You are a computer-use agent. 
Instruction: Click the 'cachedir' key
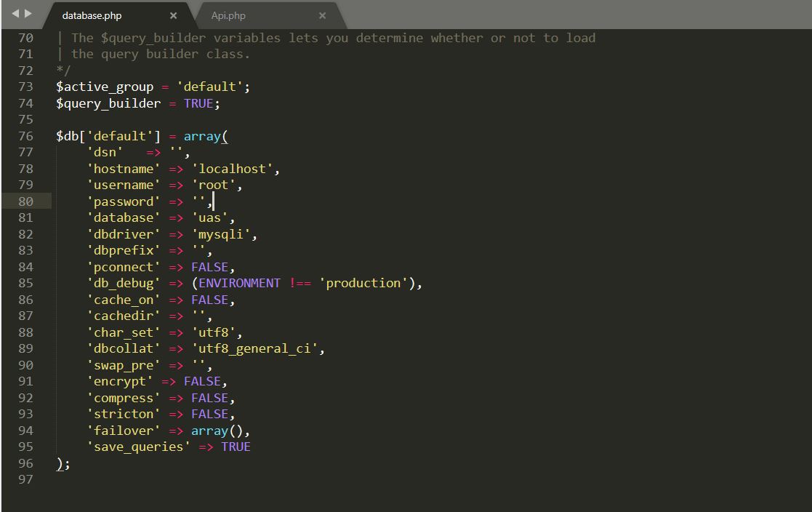(x=124, y=316)
